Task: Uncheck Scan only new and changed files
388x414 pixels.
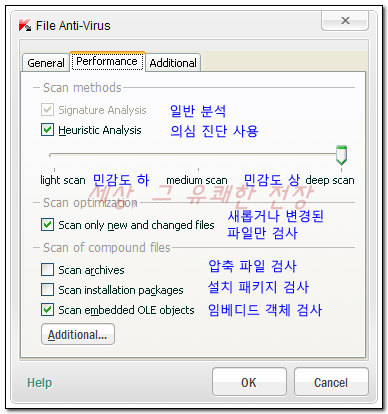Action: [47, 225]
